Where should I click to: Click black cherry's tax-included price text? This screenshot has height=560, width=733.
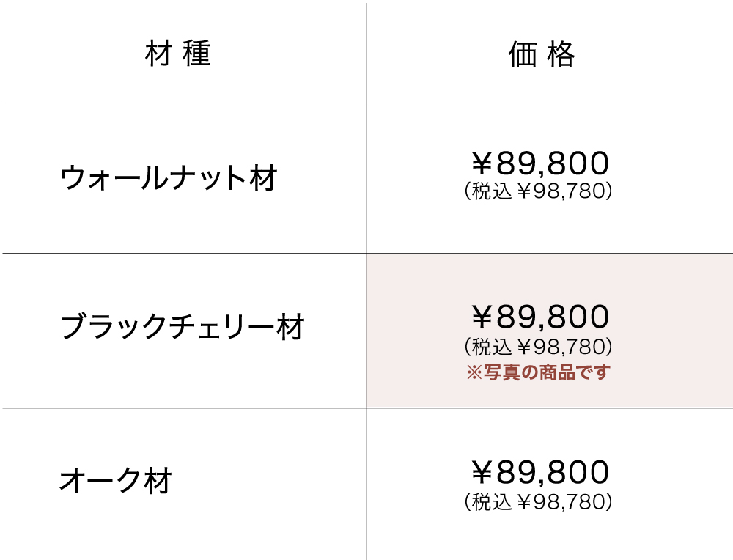coord(538,346)
